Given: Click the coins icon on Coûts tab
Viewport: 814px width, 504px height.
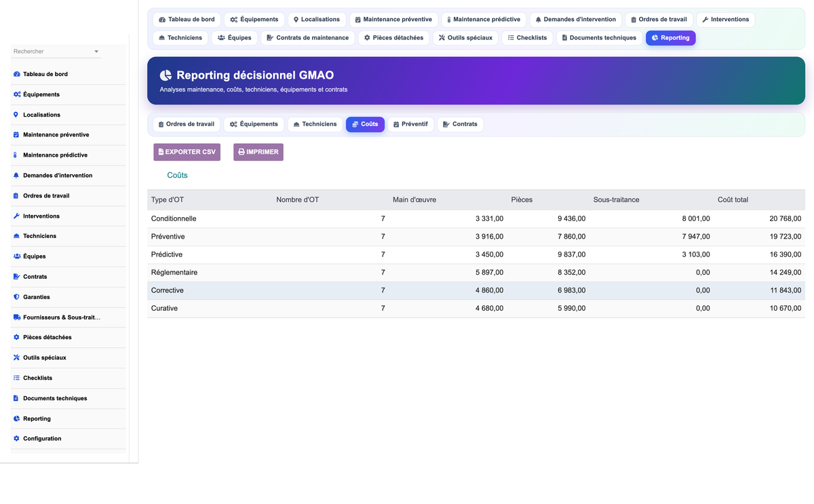Looking at the screenshot, I should 355,124.
